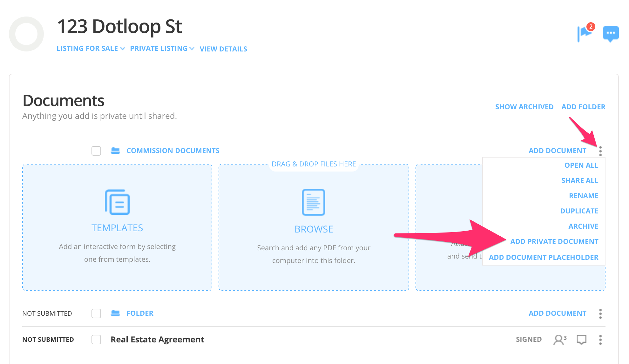Click the View Details link
Image resolution: width=629 pixels, height=364 pixels.
pos(223,49)
